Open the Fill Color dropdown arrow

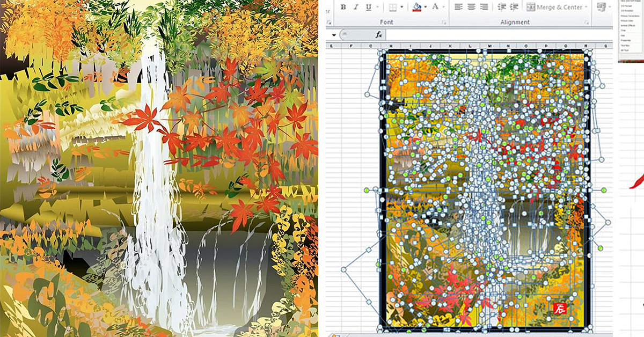coord(425,6)
